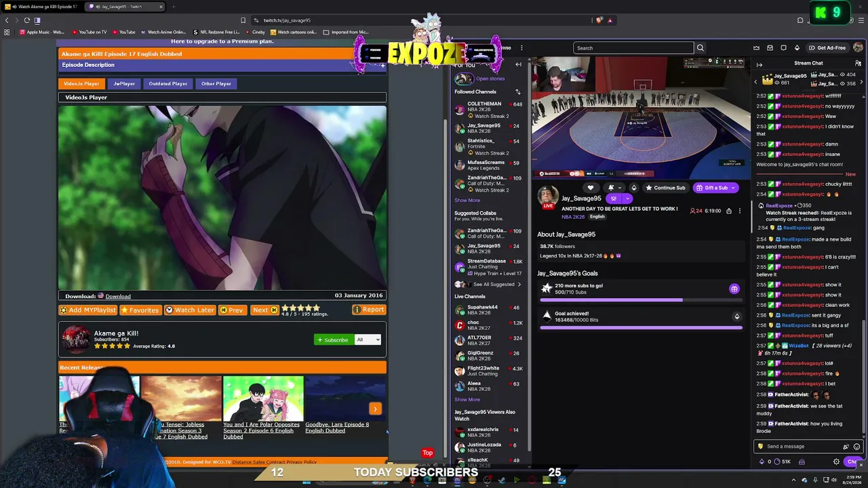Open the 'All' dropdown next to Subscribe

pos(368,340)
